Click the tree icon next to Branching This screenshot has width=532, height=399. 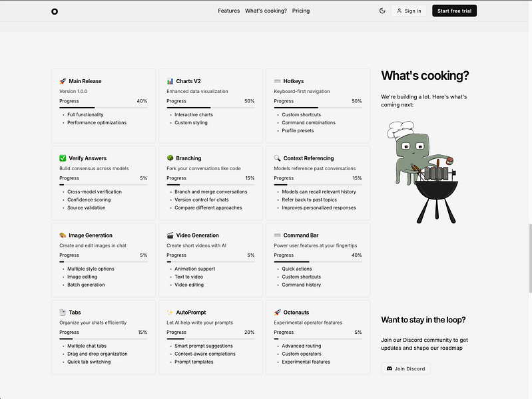click(170, 158)
